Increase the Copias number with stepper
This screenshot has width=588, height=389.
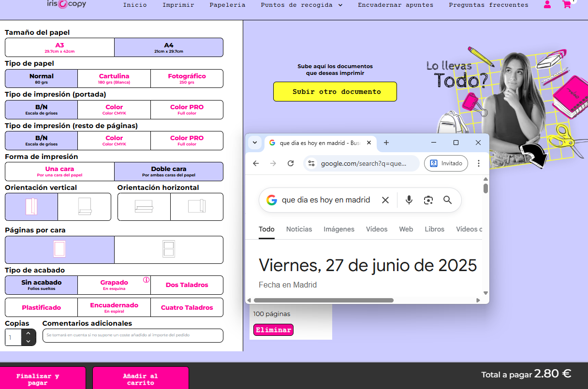pos(29,333)
